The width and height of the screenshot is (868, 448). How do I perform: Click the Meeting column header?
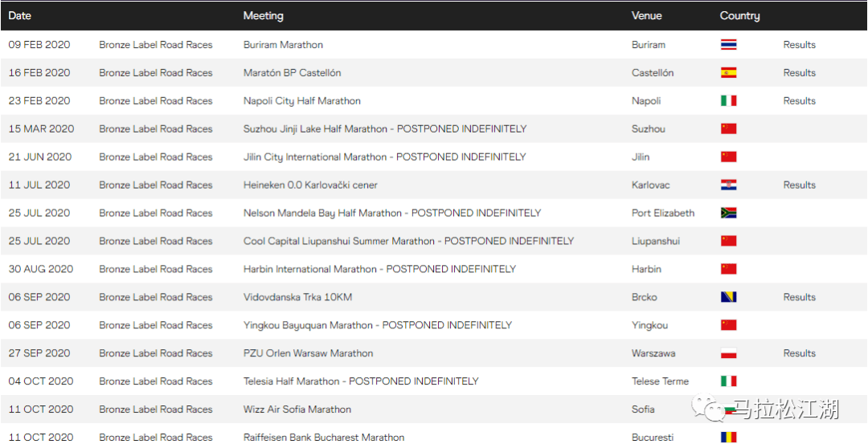tap(264, 16)
